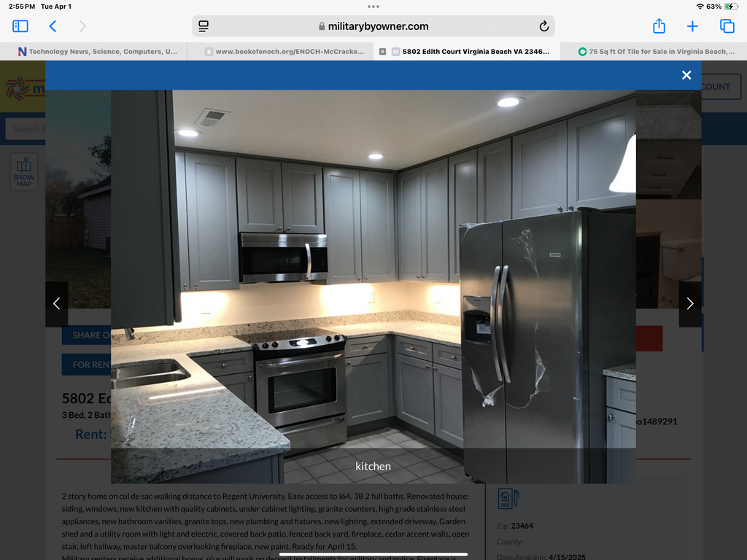
Task: Click the zip code value 23464
Action: coord(522,526)
